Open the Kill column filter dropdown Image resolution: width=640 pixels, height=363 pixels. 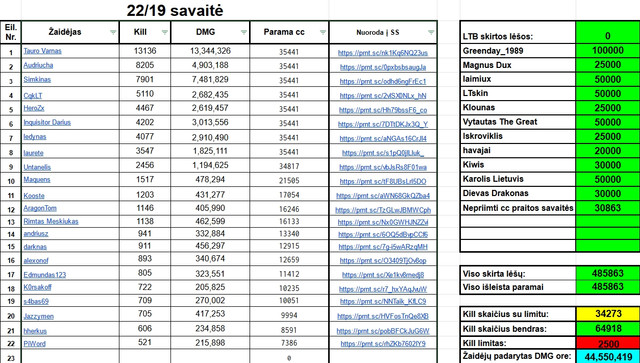(x=164, y=33)
